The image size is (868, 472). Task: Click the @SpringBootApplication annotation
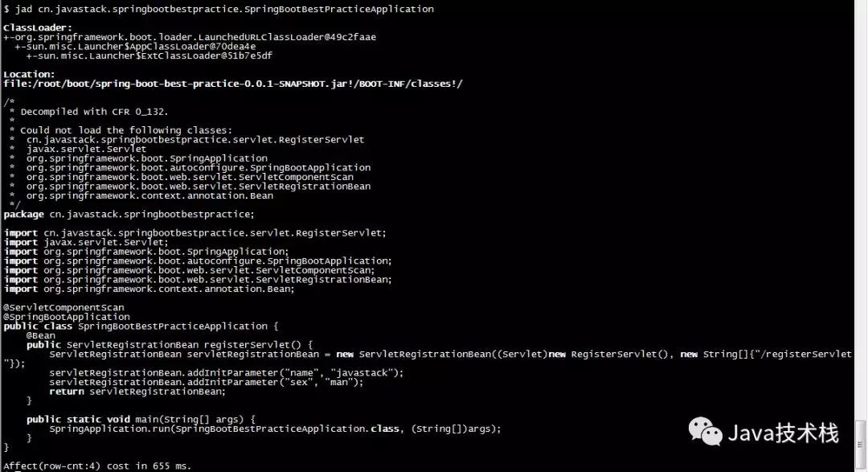(67, 317)
